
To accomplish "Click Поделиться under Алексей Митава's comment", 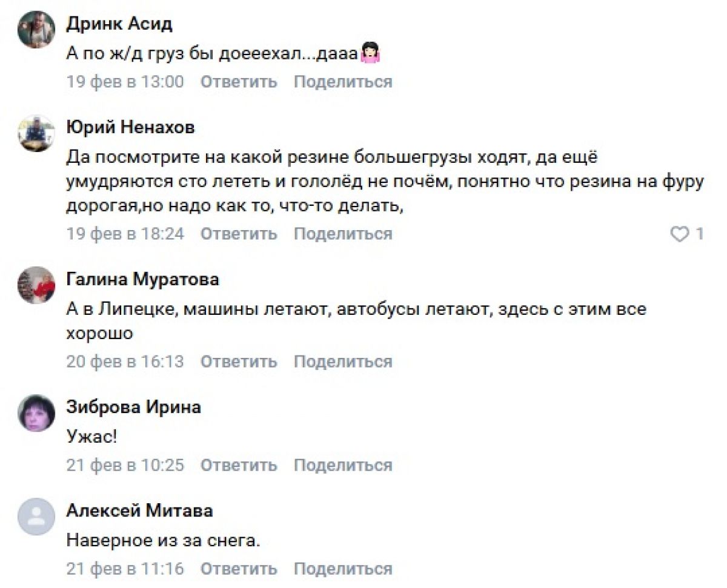I will tap(343, 569).
